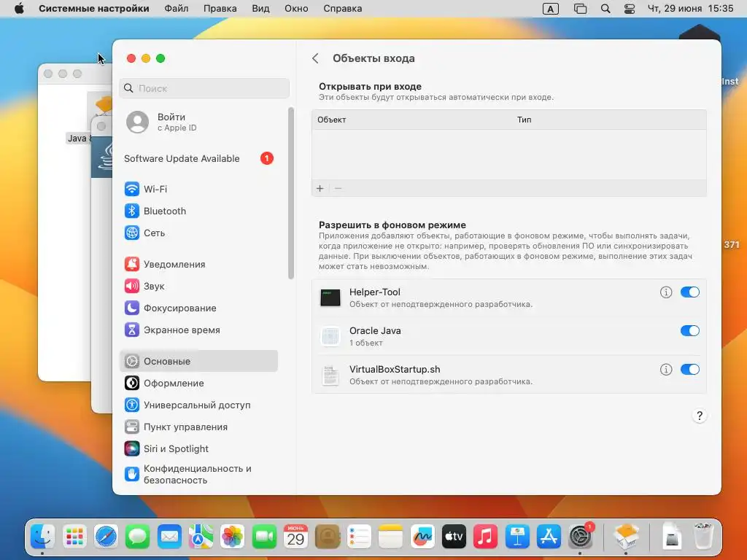Viewport: 747px width, 560px height.
Task: Click the sidebar scrollbar
Action: pos(291,192)
